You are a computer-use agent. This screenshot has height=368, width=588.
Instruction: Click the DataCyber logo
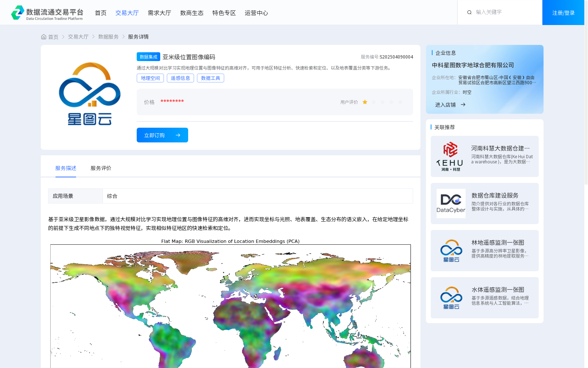pyautogui.click(x=451, y=204)
